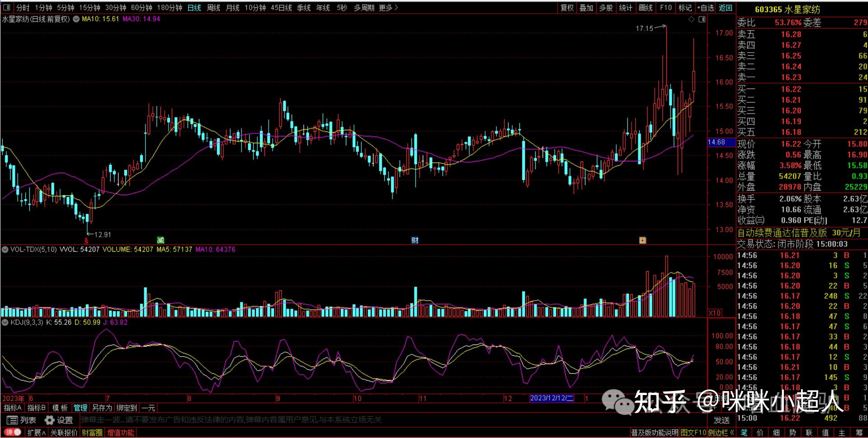Image resolution: width=868 pixels, height=438 pixels.
Task: Toggle the 弹 barrage switch
Action: [13, 433]
